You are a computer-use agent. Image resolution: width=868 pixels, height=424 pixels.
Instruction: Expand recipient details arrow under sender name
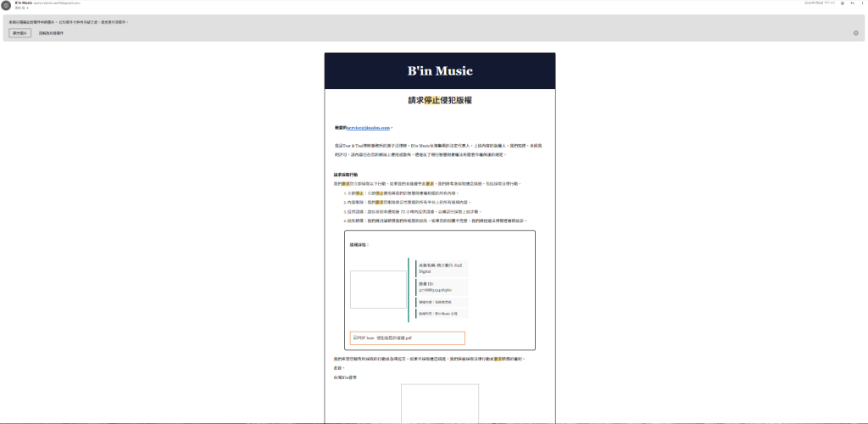(27, 8)
